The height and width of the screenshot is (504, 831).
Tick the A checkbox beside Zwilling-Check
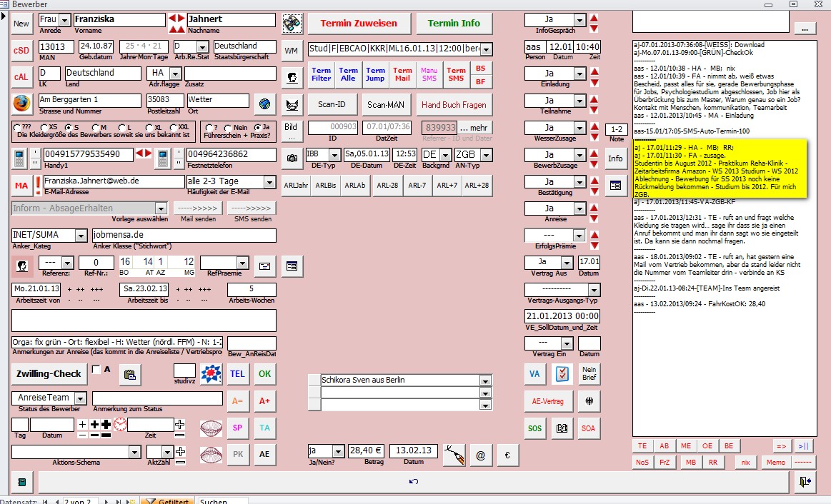point(96,369)
